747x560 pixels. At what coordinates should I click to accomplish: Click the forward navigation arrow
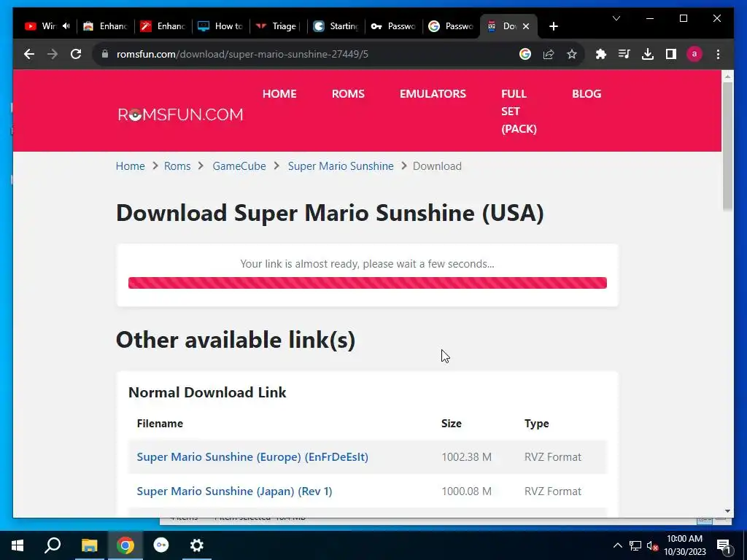tap(53, 54)
